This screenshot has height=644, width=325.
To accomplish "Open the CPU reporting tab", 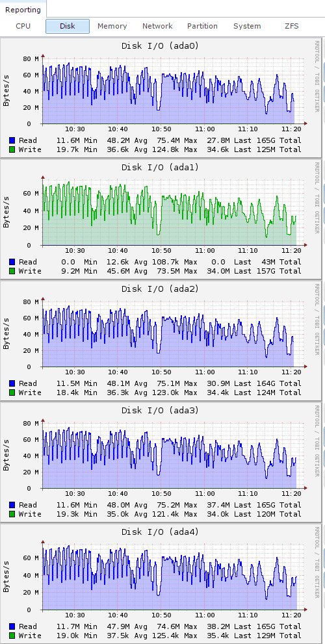I will click(x=23, y=26).
